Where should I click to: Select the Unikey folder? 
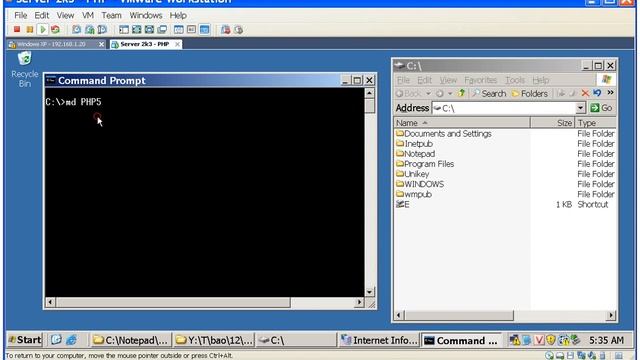point(412,174)
